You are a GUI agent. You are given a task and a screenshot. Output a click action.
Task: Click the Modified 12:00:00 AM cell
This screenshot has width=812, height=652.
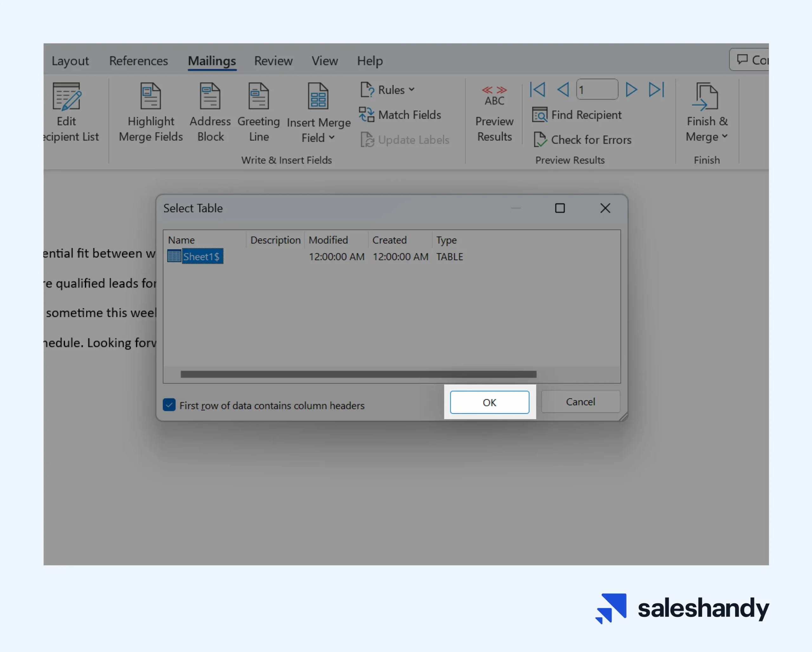click(337, 256)
